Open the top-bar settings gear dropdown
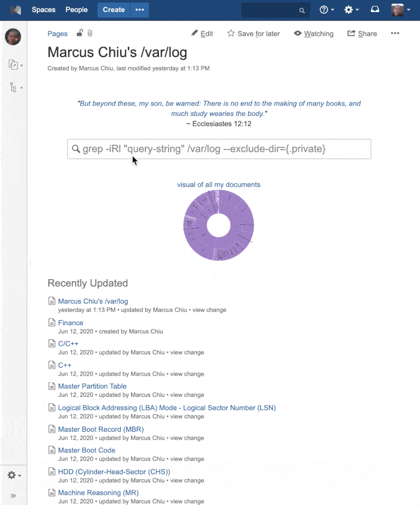The image size is (420, 505). click(x=351, y=10)
